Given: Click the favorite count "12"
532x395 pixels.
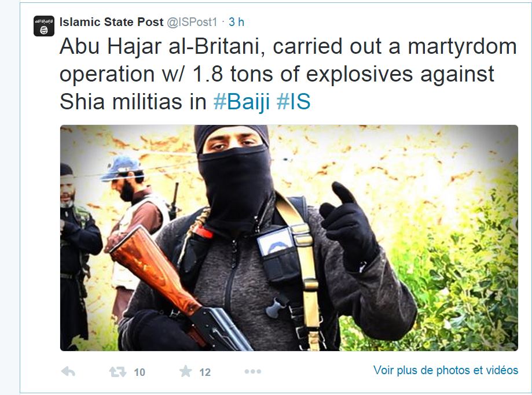Looking at the screenshot, I should [205, 372].
